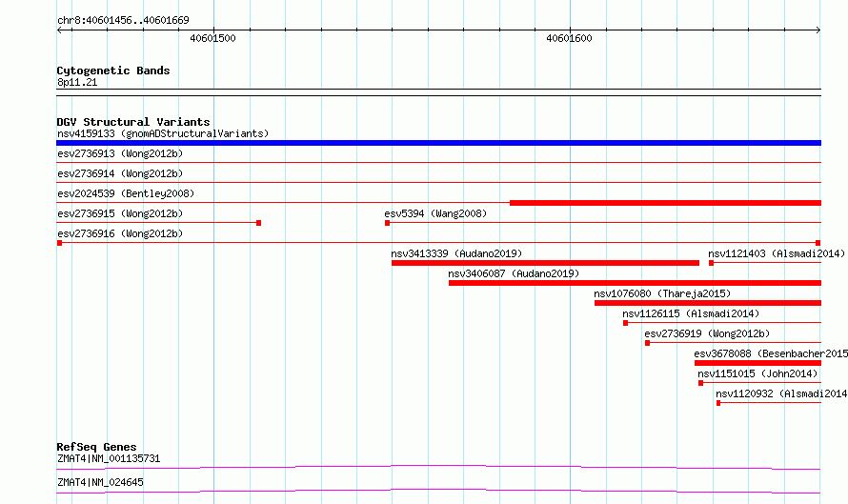Viewport: 848px width, 504px height.
Task: Click the blue nsv4159133 variant bar
Action: tap(438, 143)
